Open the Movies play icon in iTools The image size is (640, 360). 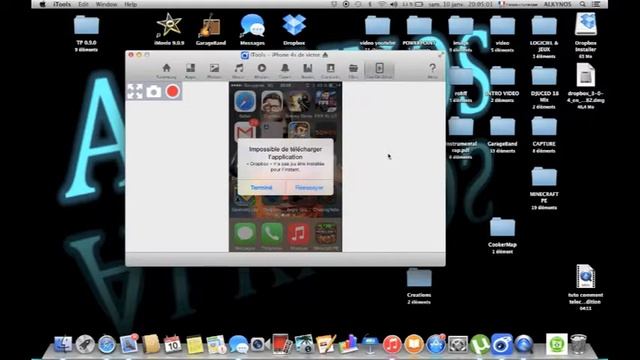pos(262,71)
